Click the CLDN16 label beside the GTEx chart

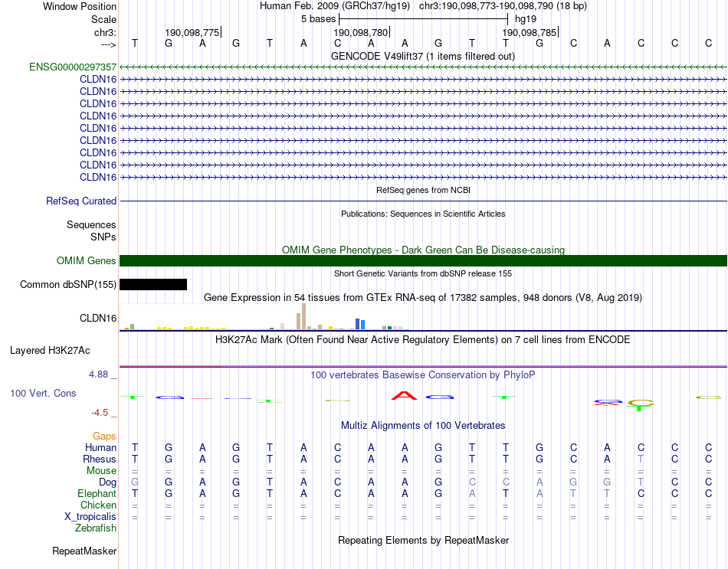tap(98, 318)
